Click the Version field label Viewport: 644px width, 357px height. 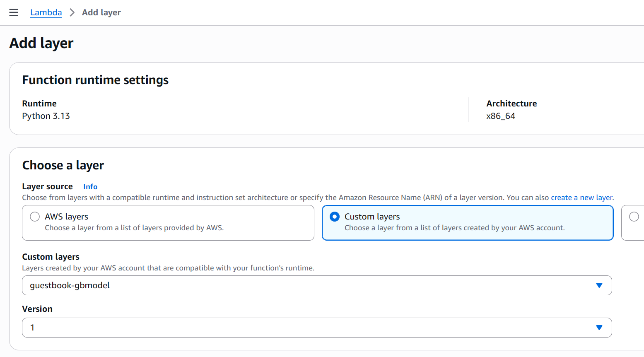tap(37, 309)
